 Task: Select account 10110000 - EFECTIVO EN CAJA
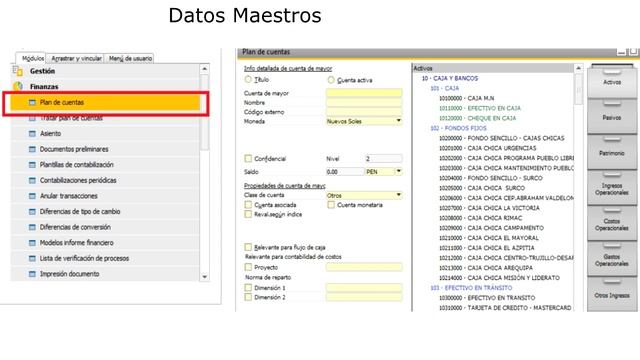coord(480,108)
